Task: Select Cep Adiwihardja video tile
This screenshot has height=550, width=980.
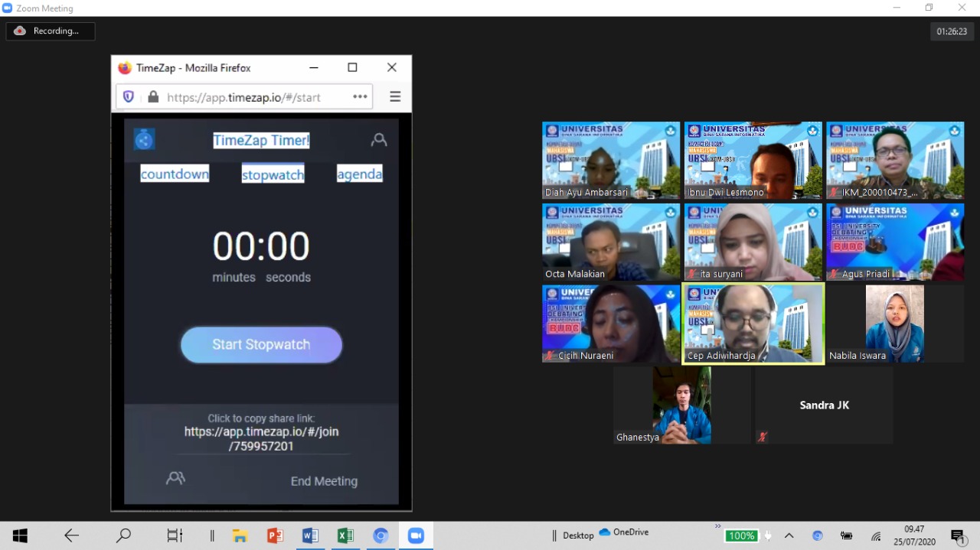Action: [x=753, y=324]
